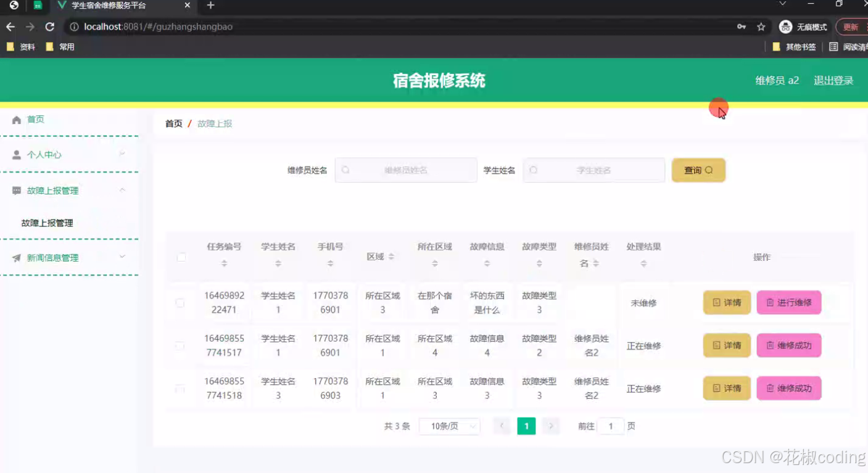Check the row with task 1646989222471
Image resolution: width=868 pixels, height=473 pixels.
point(180,303)
